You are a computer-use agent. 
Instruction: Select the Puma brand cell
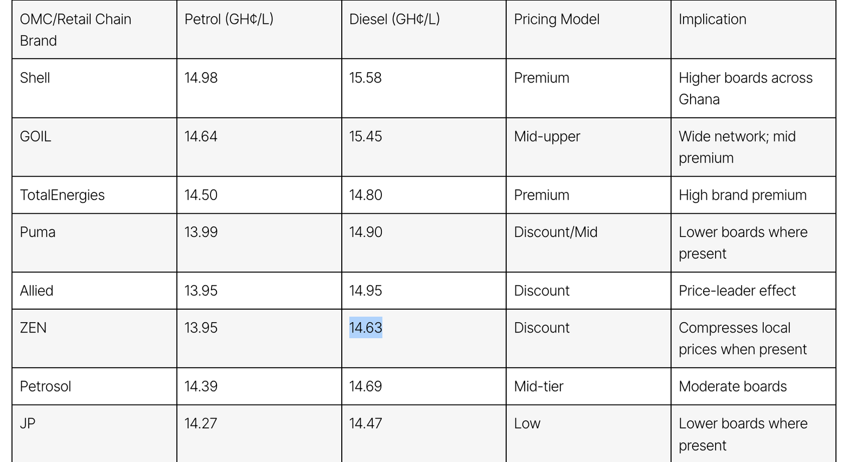pyautogui.click(x=38, y=232)
